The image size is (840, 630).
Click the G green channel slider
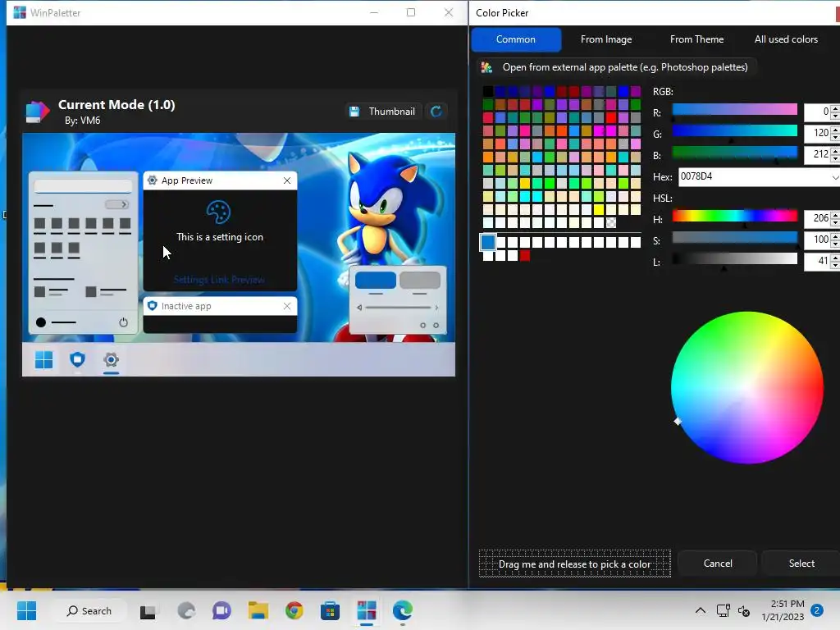pos(734,131)
